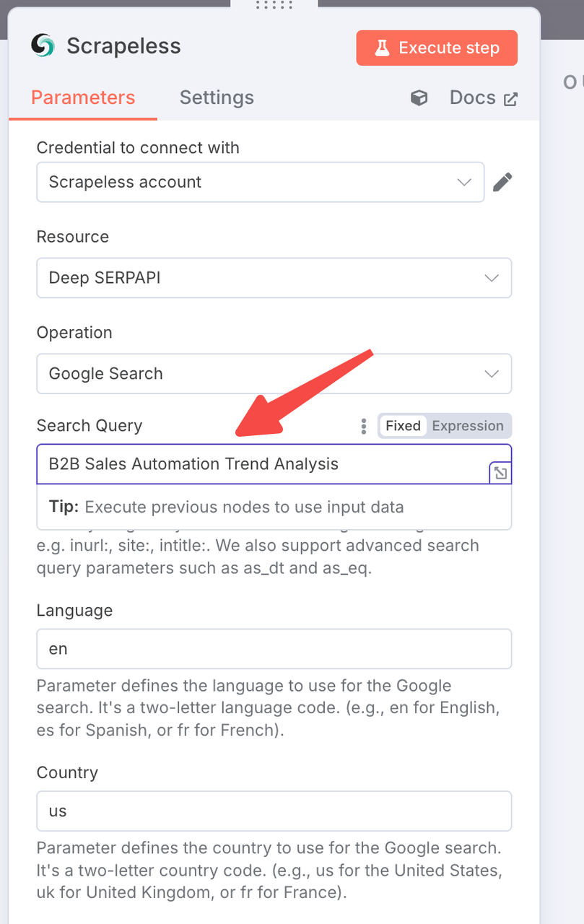This screenshot has height=924, width=584.
Task: Click the Search Query text field
Action: tap(260, 464)
